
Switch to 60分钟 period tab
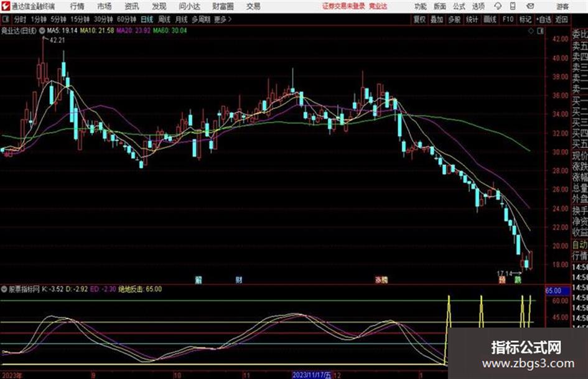126,19
